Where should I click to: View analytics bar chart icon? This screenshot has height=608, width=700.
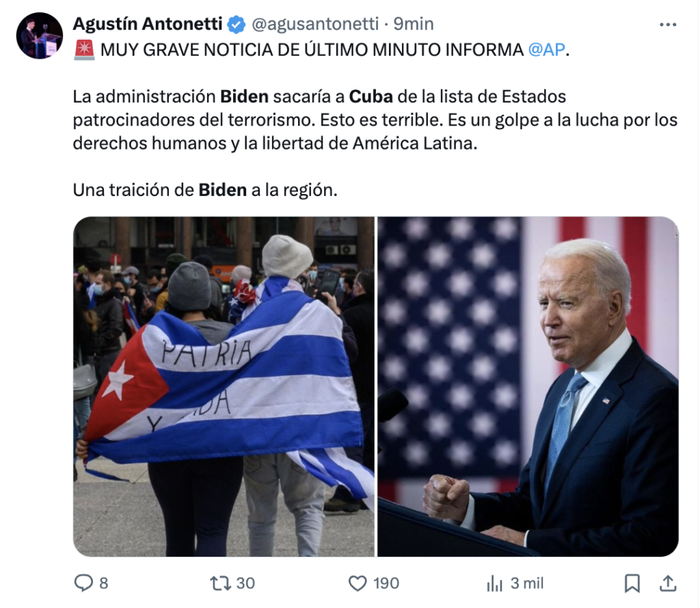[495, 583]
